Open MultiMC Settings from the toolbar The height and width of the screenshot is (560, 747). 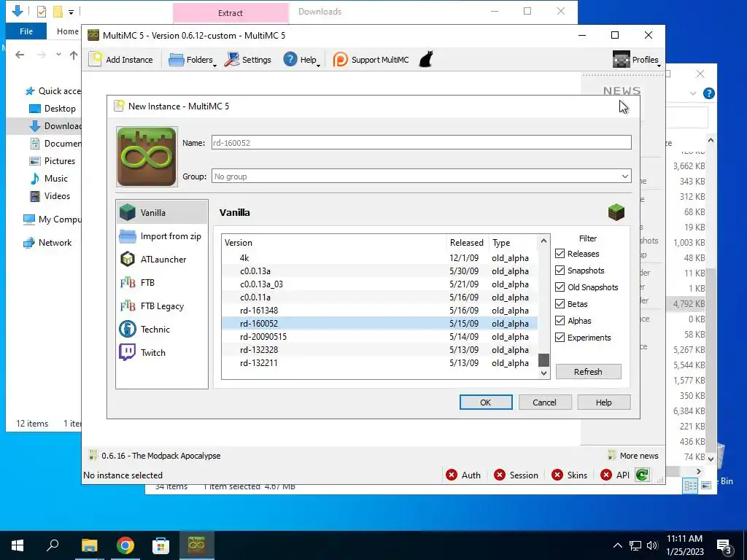click(248, 60)
